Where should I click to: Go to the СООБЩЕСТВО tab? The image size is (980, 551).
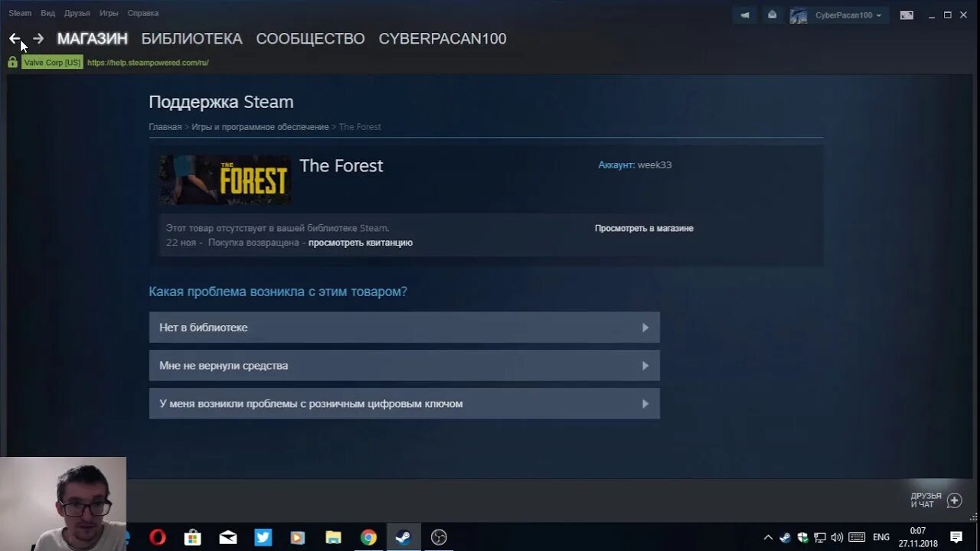pos(310,38)
